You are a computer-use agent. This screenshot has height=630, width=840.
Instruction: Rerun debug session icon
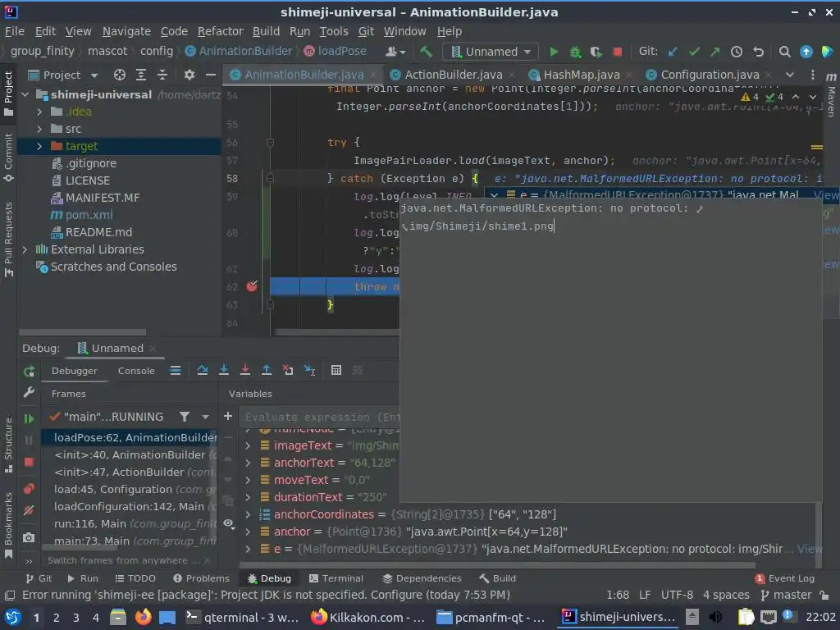click(x=29, y=372)
